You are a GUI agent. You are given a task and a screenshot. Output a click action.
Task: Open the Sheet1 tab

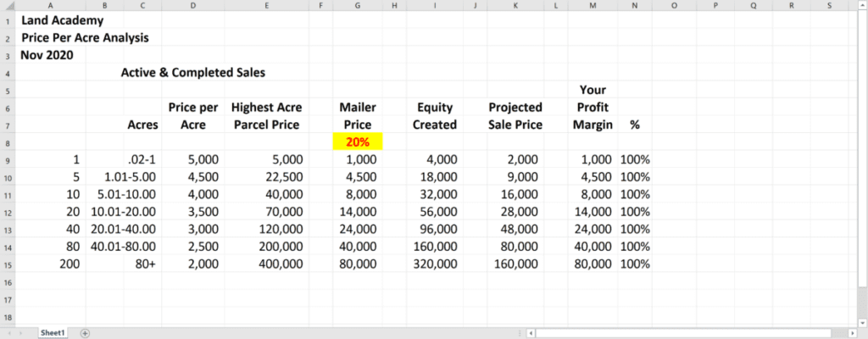click(x=53, y=333)
